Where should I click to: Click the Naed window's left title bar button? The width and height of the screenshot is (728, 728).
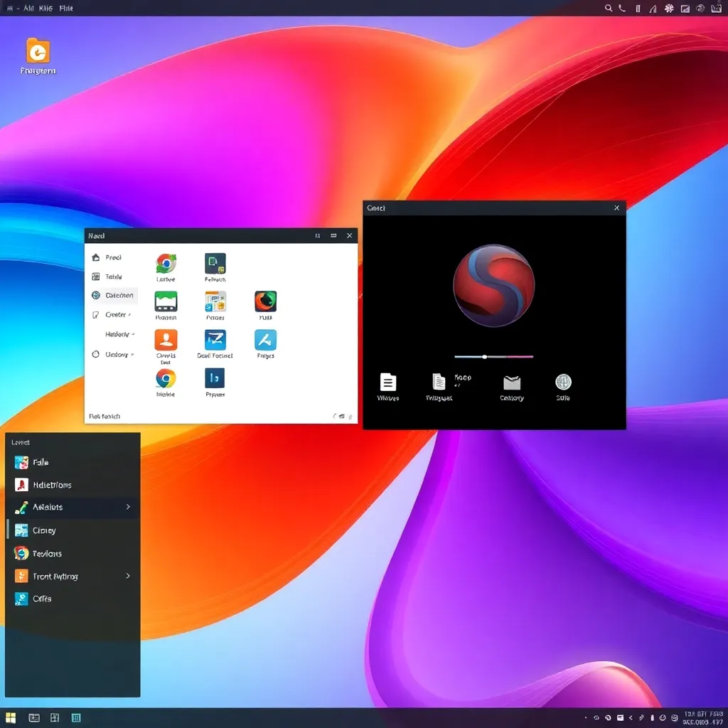coord(318,236)
